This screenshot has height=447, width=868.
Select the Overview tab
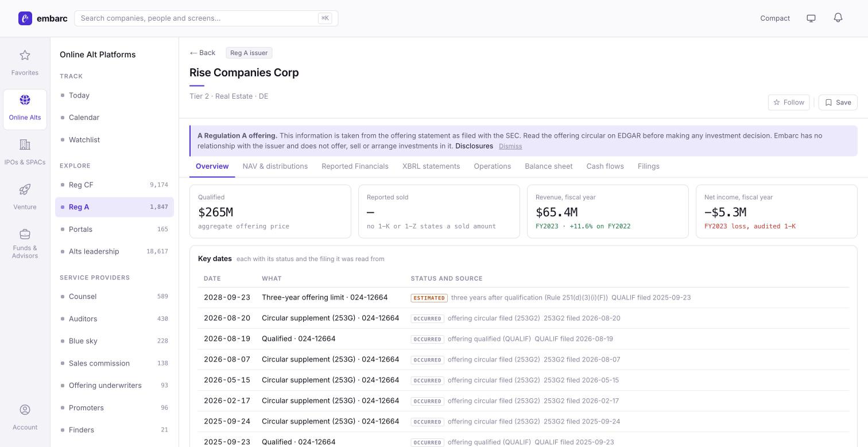[212, 166]
